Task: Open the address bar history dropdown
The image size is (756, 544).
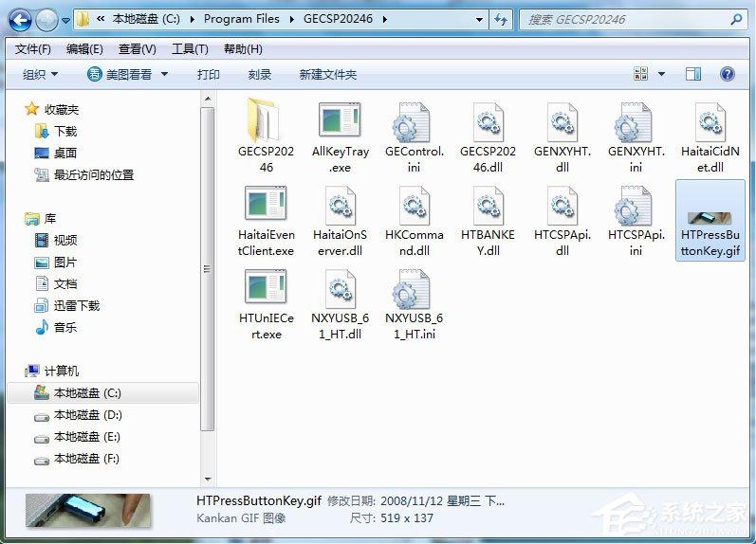Action: click(x=479, y=20)
